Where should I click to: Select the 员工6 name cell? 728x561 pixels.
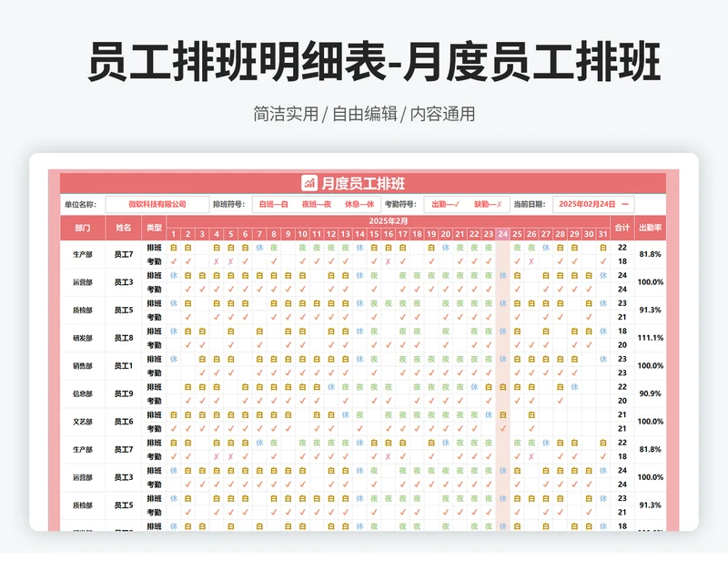coord(124,422)
